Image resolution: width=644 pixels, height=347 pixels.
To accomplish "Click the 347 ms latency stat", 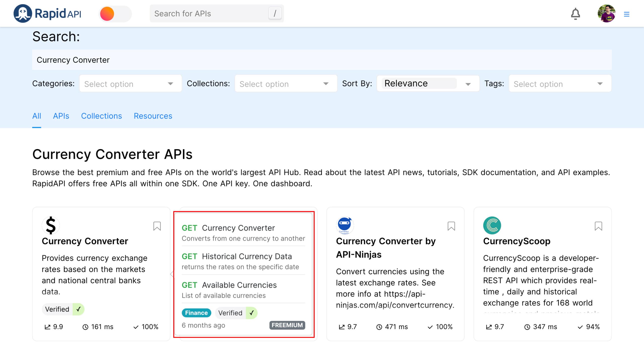I will click(541, 327).
